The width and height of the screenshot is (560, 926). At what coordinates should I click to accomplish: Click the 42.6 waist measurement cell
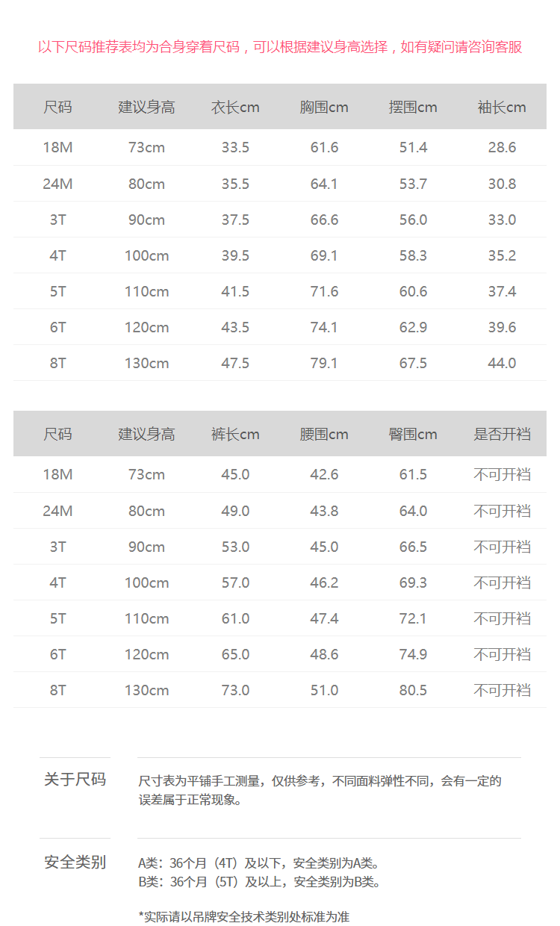point(324,474)
